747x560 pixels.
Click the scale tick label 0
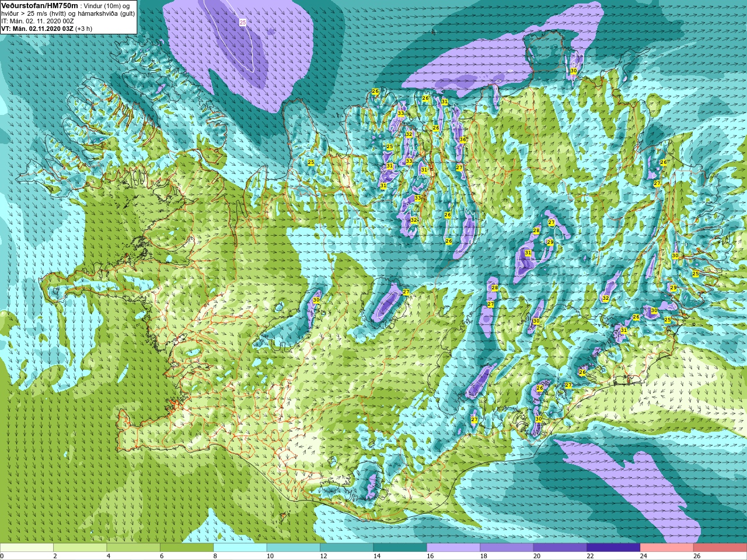2,556
